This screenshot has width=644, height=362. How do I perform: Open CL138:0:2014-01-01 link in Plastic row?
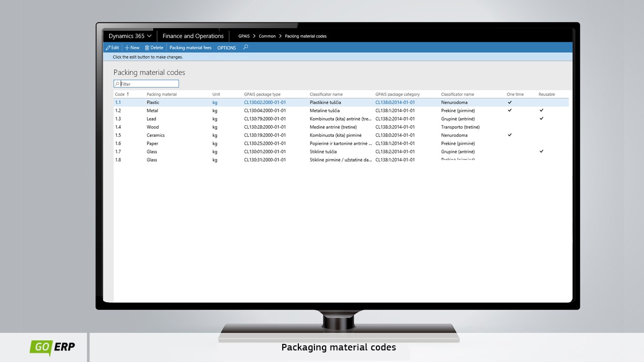tap(395, 103)
